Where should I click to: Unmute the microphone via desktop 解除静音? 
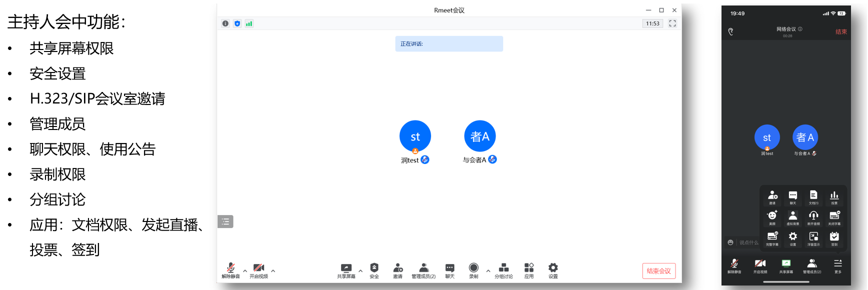tap(230, 270)
